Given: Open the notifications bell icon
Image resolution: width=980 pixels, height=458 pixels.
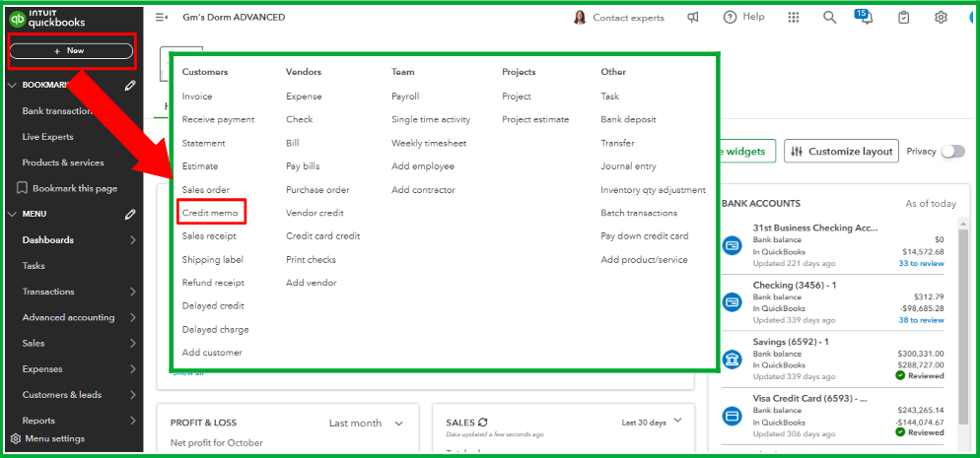Looking at the screenshot, I should tap(865, 19).
